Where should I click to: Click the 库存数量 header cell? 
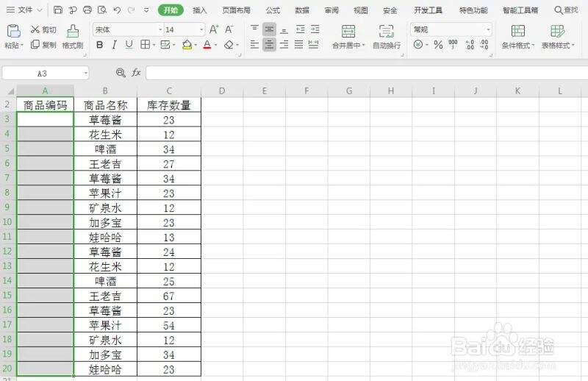click(169, 105)
